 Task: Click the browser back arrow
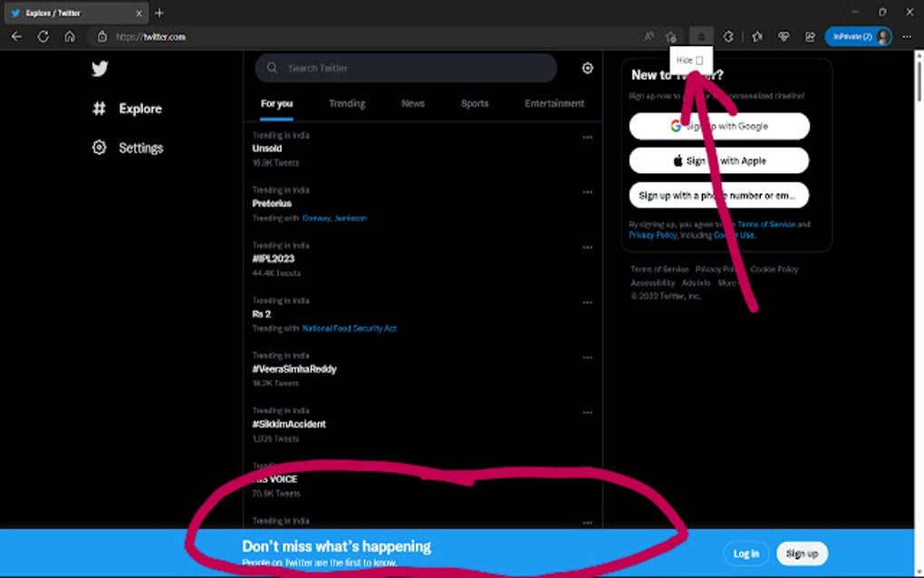[x=16, y=36]
